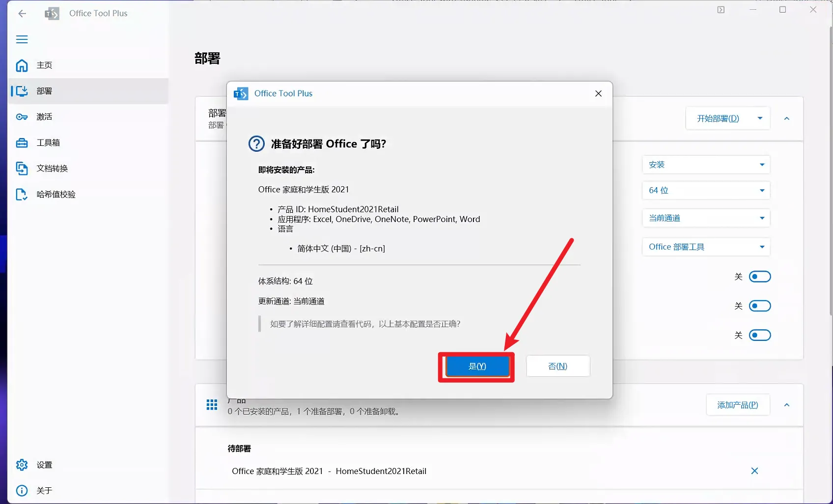Click the '更新通道: 当前通道' text
The image size is (833, 504).
pyautogui.click(x=291, y=301)
